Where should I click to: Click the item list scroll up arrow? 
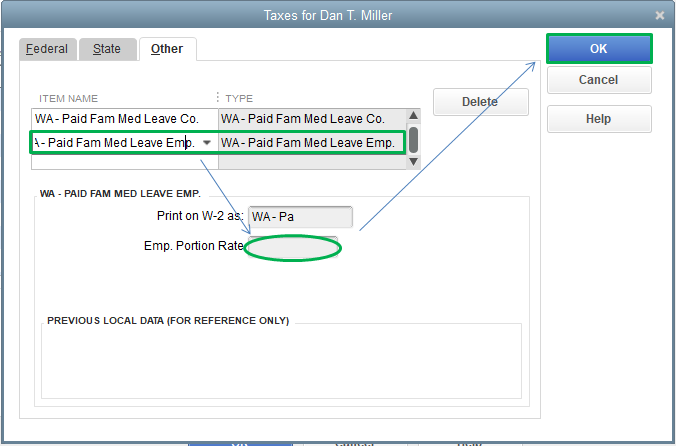pyautogui.click(x=413, y=115)
